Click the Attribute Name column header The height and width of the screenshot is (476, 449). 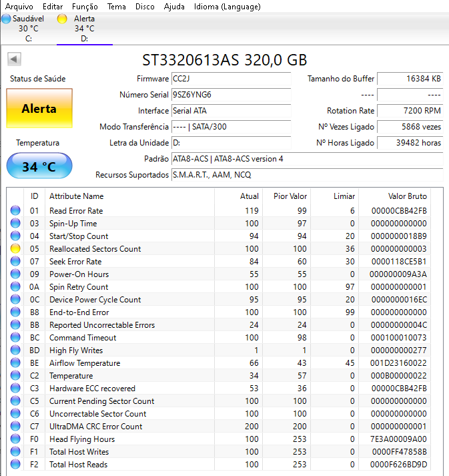(130, 196)
